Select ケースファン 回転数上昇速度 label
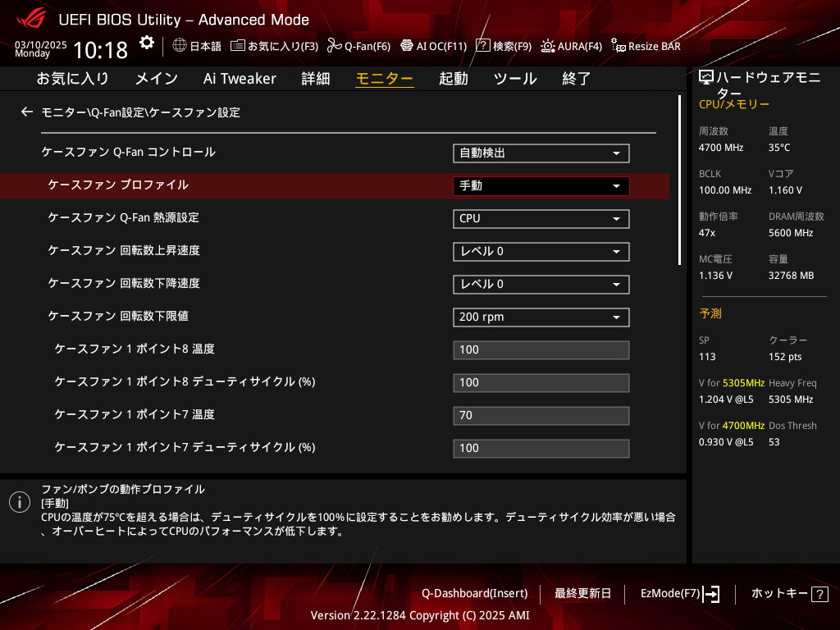The image size is (840, 630). (124, 250)
